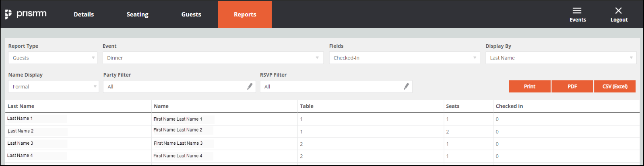This screenshot has height=166, width=644.
Task: Expand the Name Display Formal dropdown
Action: [x=54, y=86]
